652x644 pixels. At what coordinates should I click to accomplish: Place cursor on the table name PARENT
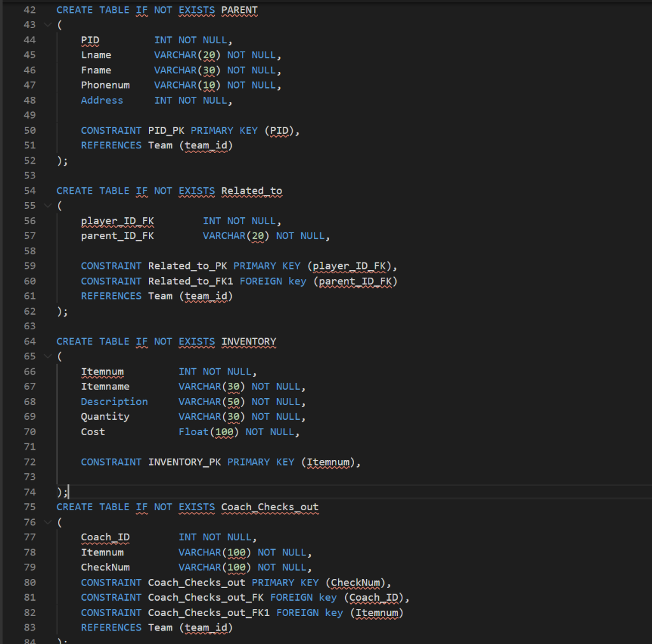point(239,10)
